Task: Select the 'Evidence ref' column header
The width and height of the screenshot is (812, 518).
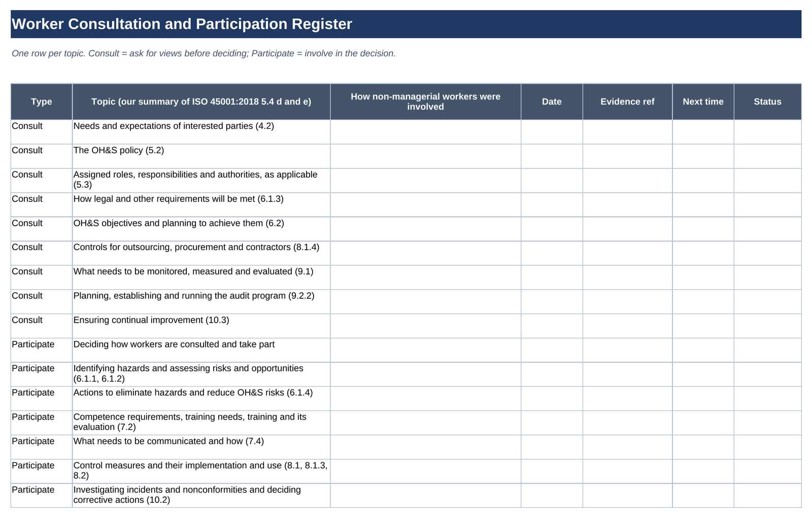Action: tap(627, 101)
